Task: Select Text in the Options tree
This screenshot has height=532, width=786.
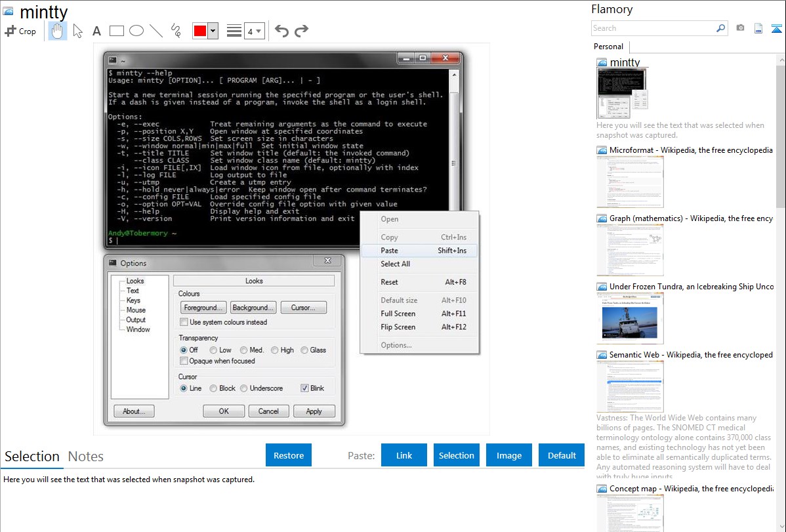Action: click(133, 291)
